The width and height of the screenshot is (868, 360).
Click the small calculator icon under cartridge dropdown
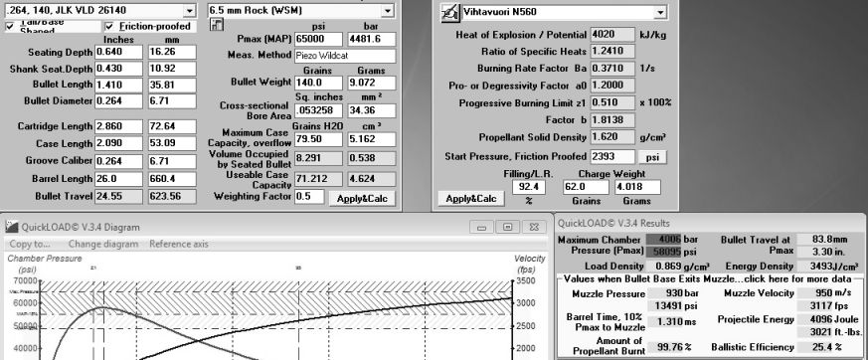(x=216, y=25)
